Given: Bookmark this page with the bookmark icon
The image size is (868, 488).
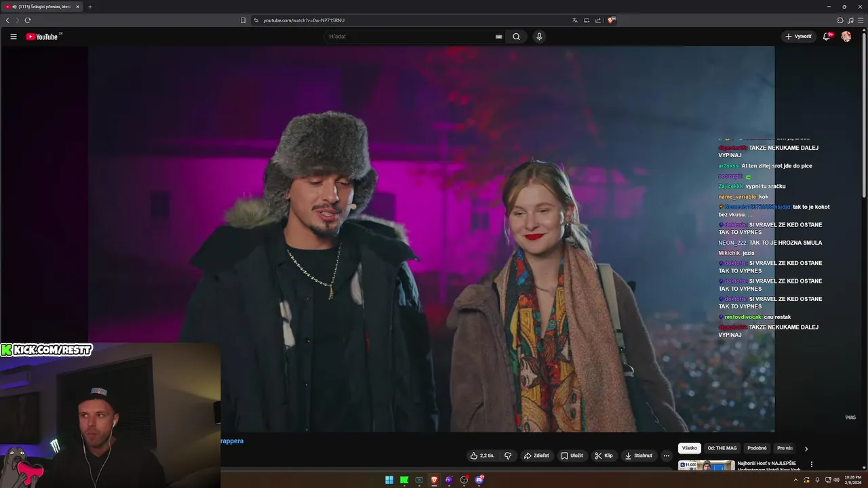Looking at the screenshot, I should pyautogui.click(x=243, y=20).
